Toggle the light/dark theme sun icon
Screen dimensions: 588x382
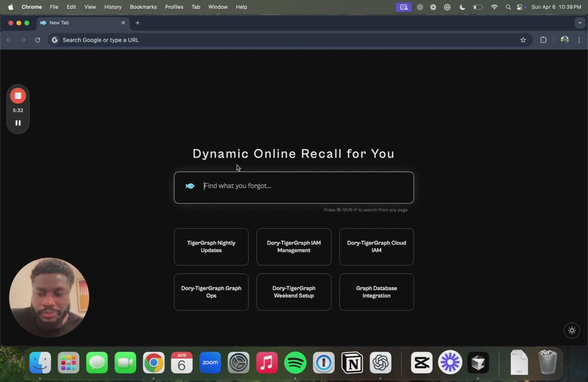[x=572, y=330]
